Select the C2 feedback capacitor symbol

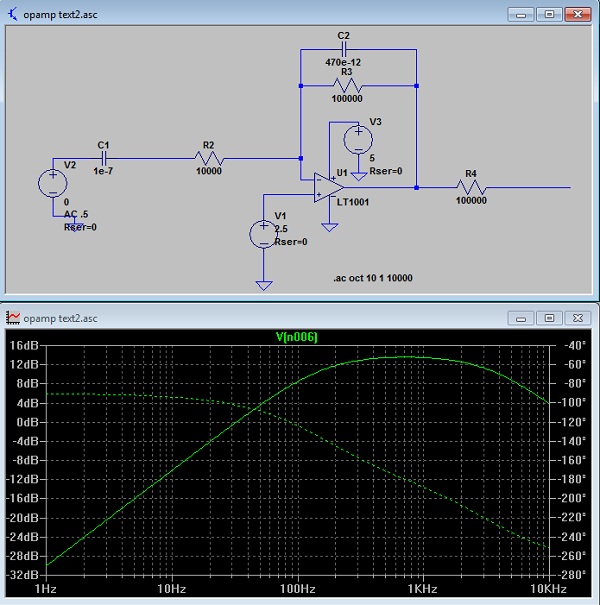click(345, 48)
